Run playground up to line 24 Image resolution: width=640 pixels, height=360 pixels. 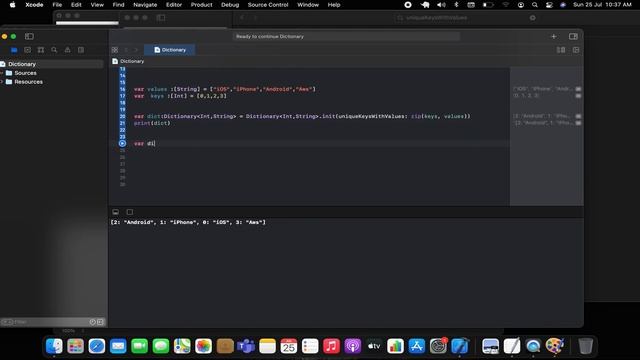pos(122,144)
